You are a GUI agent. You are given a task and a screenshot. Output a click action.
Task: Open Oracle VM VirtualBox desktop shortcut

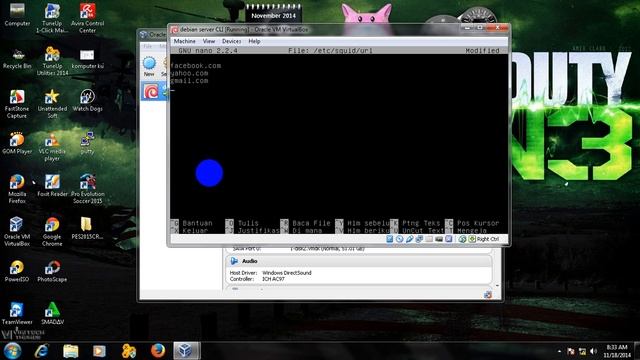tap(17, 232)
